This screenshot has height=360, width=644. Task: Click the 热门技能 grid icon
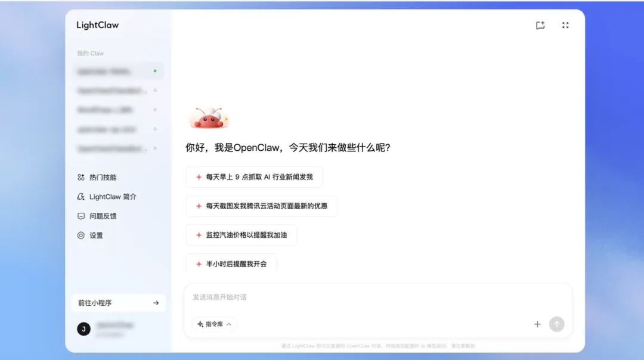(x=81, y=178)
